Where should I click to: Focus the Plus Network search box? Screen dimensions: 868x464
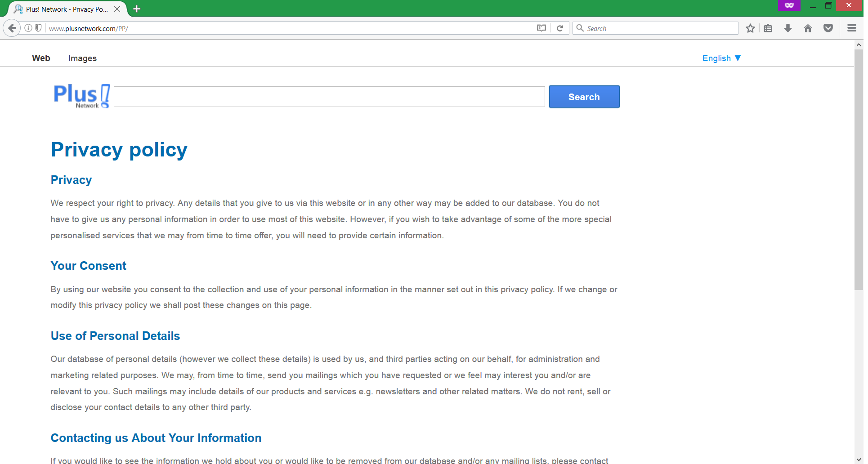coord(329,97)
